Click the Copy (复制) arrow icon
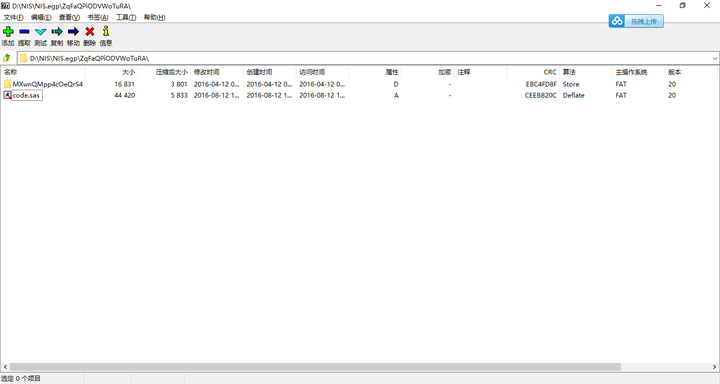 pos(57,32)
